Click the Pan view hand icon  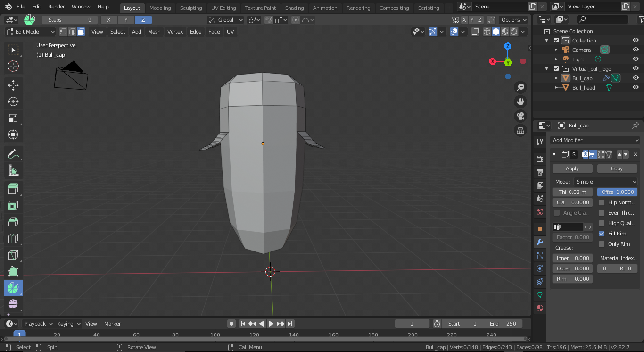click(520, 101)
